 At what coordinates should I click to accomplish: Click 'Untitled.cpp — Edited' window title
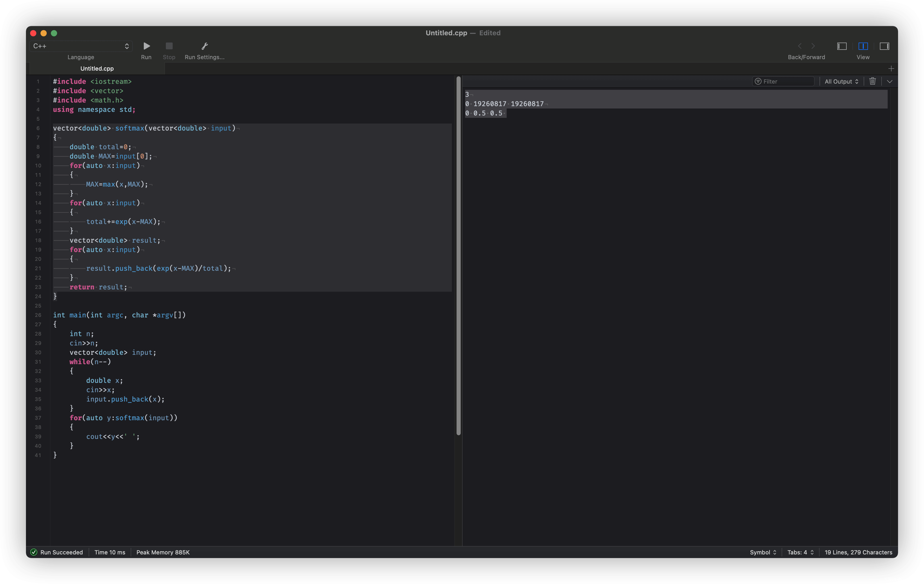(463, 33)
